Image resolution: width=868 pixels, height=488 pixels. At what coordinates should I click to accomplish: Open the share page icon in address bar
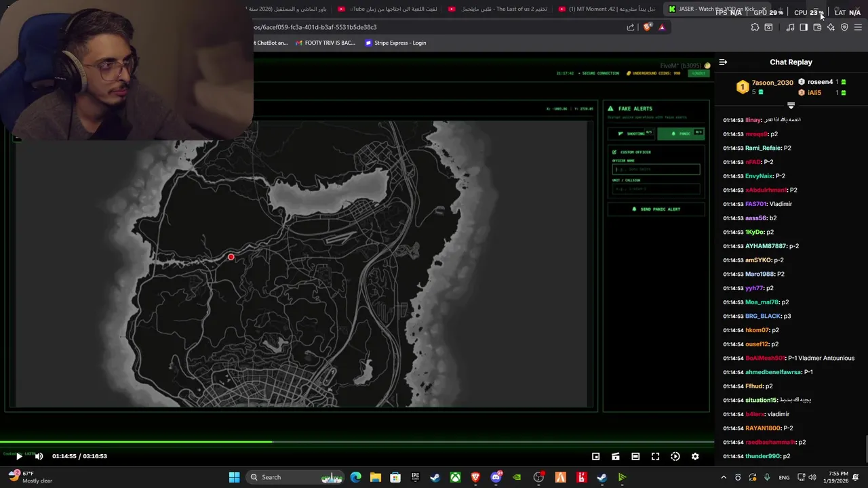(631, 27)
